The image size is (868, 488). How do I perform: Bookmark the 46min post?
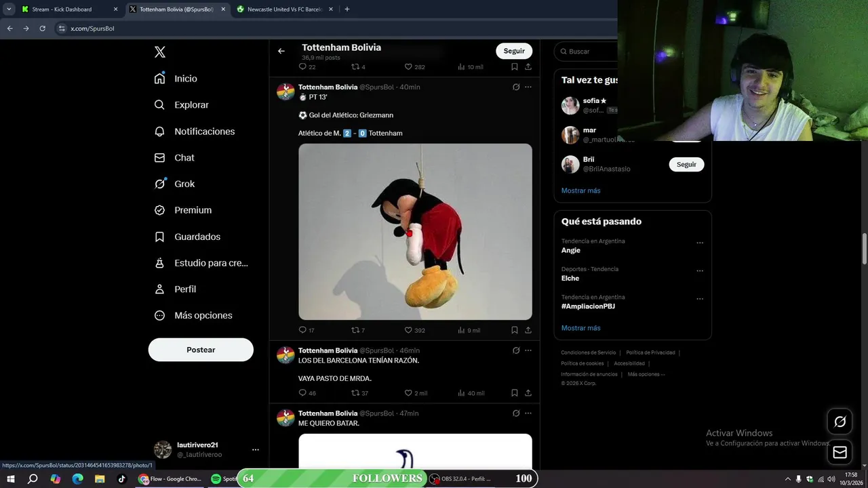[515, 393]
